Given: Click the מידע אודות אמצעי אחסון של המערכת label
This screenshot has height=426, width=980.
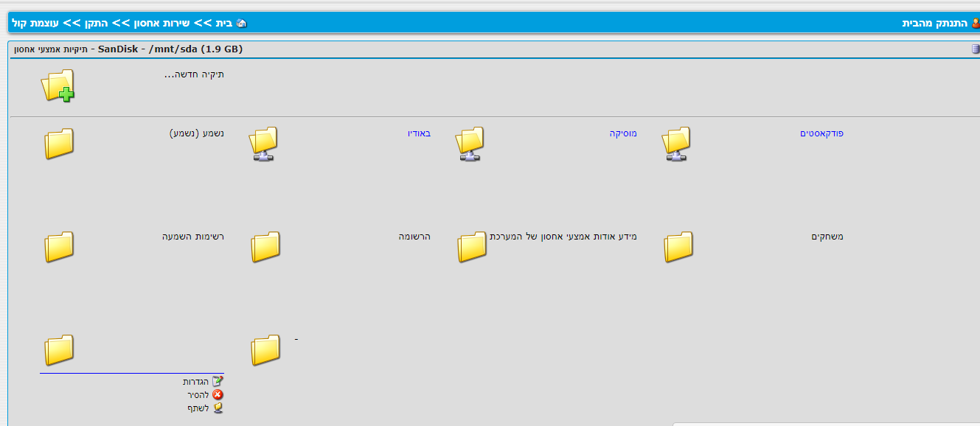Looking at the screenshot, I should 563,237.
